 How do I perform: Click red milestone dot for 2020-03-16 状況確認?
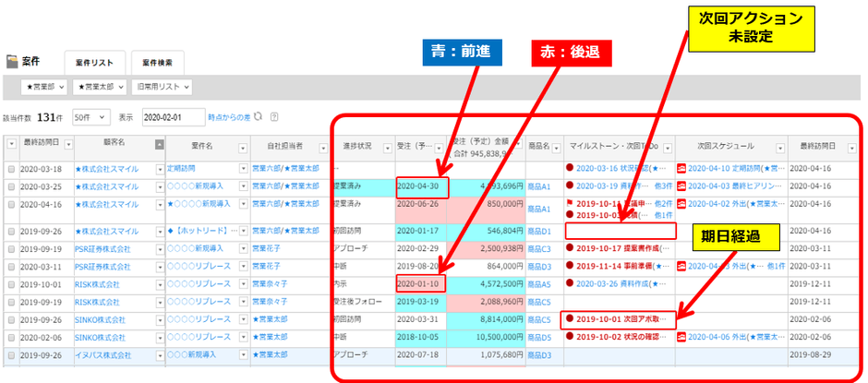tap(570, 169)
